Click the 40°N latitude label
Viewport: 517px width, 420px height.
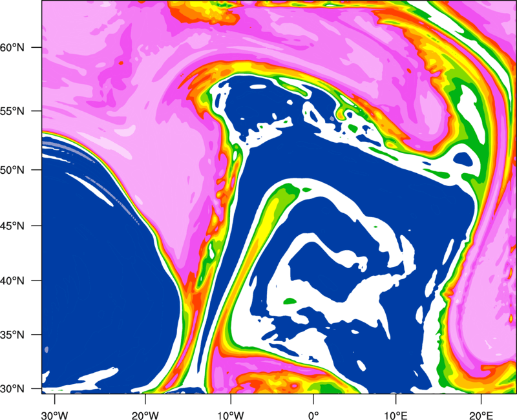(x=12, y=281)
